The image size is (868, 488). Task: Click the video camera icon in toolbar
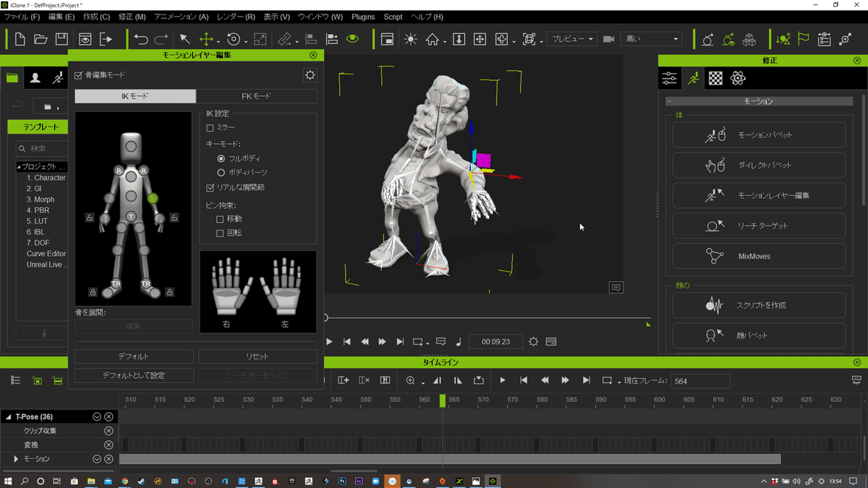[608, 39]
